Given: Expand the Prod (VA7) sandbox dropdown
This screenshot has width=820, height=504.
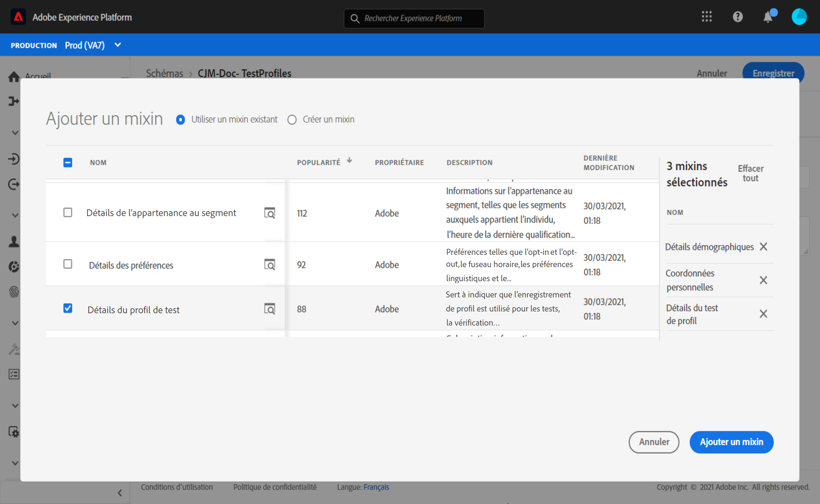Looking at the screenshot, I should 118,45.
